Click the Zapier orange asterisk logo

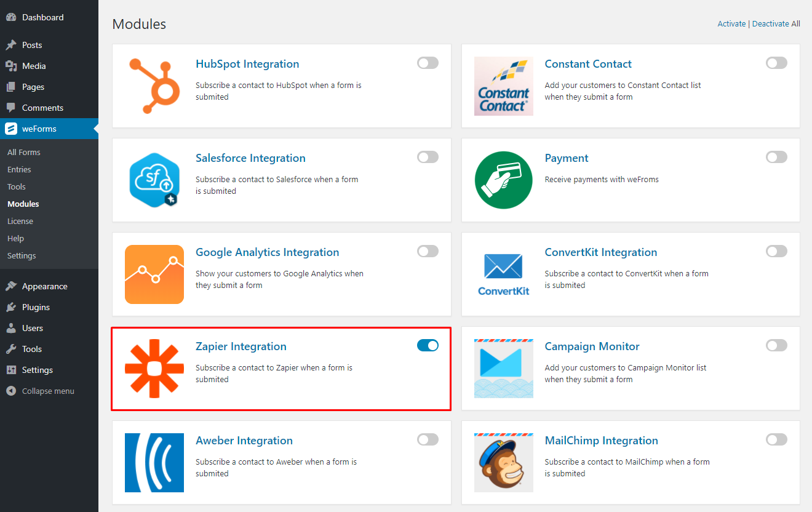[x=154, y=369]
